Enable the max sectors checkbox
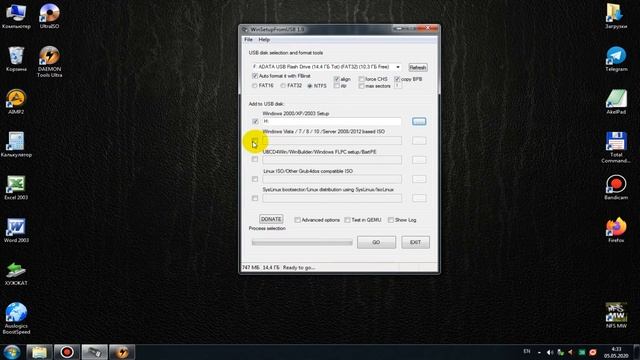The width and height of the screenshot is (640, 360). pos(361,86)
